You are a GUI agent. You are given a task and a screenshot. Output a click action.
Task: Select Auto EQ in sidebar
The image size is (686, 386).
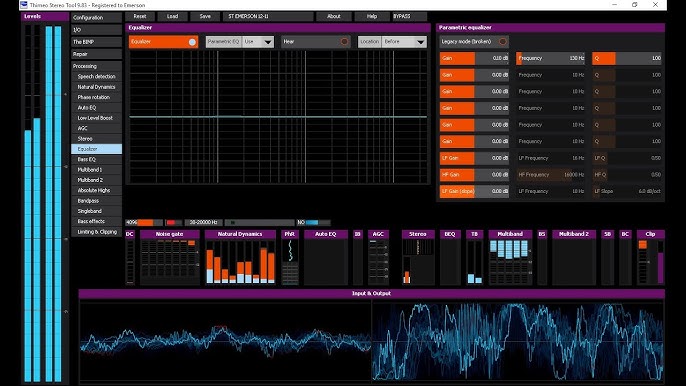tap(96, 108)
